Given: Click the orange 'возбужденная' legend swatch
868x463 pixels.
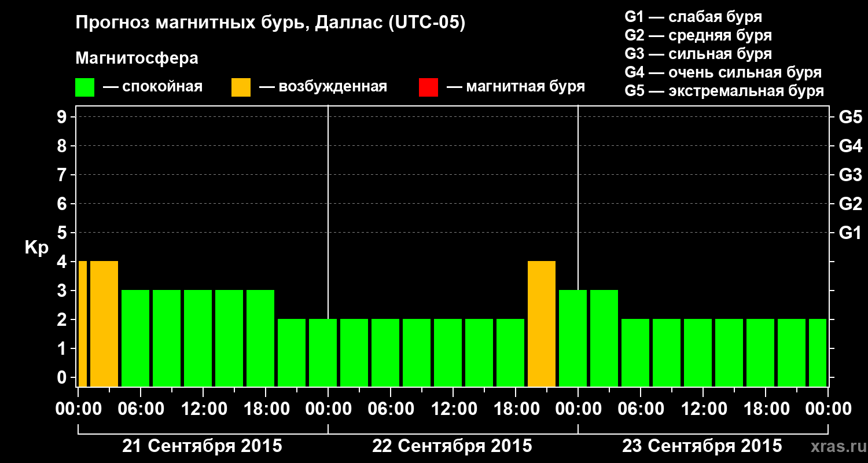Looking at the screenshot, I should [x=241, y=87].
